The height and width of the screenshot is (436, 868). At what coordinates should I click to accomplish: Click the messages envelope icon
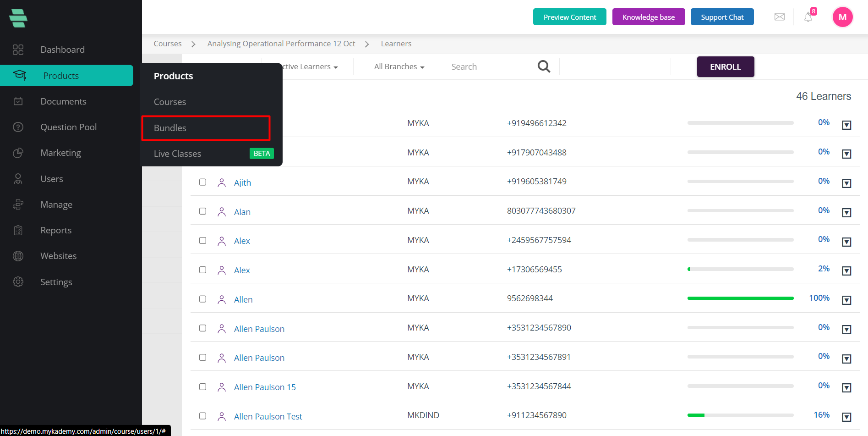(779, 17)
